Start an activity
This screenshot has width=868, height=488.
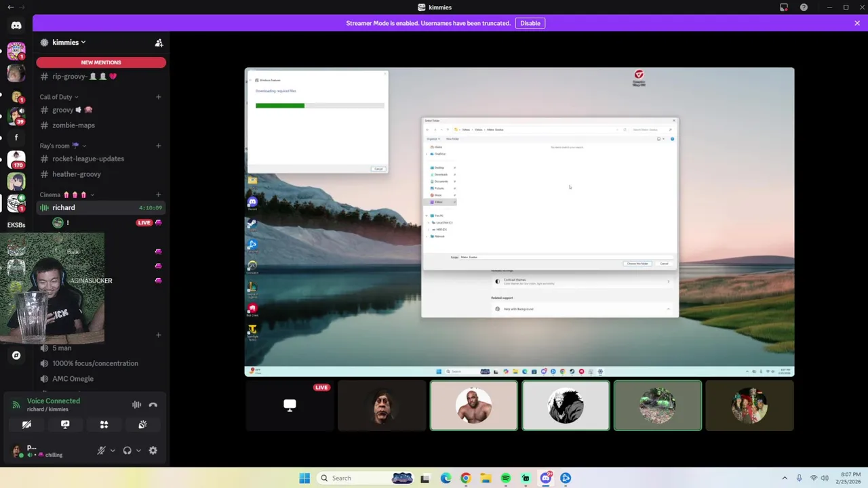click(104, 424)
